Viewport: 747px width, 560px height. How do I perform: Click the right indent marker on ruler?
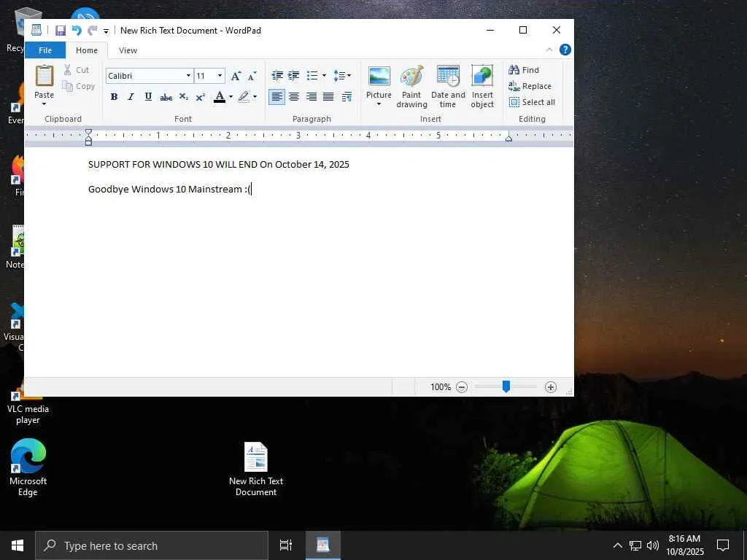(x=508, y=138)
